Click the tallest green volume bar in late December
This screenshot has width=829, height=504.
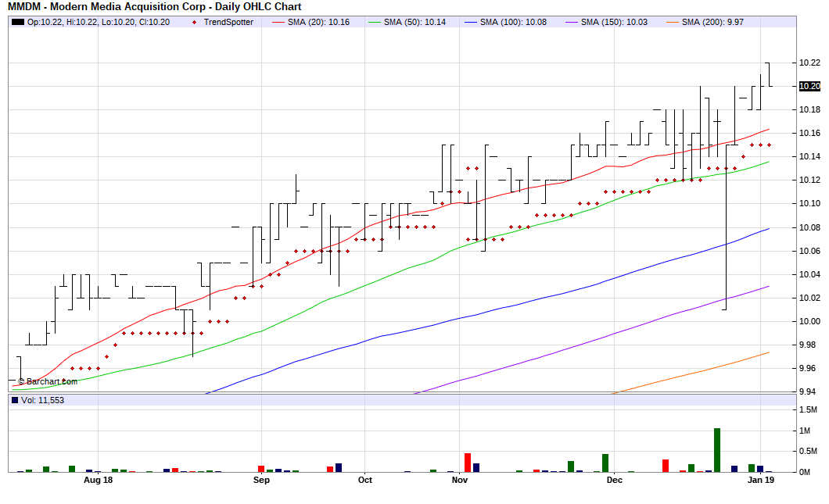717,450
